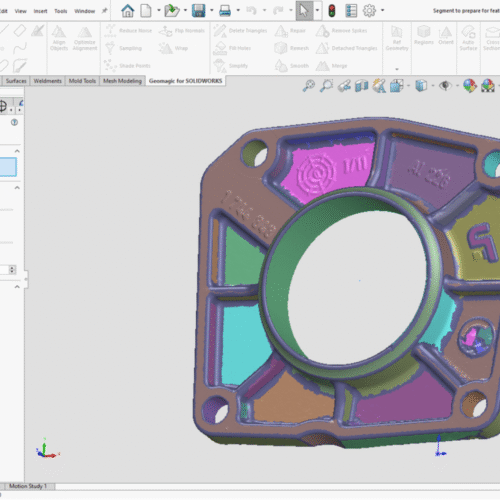This screenshot has width=500, height=500.
Task: Expand the Display Style dropdown arrow
Action: click(433, 86)
